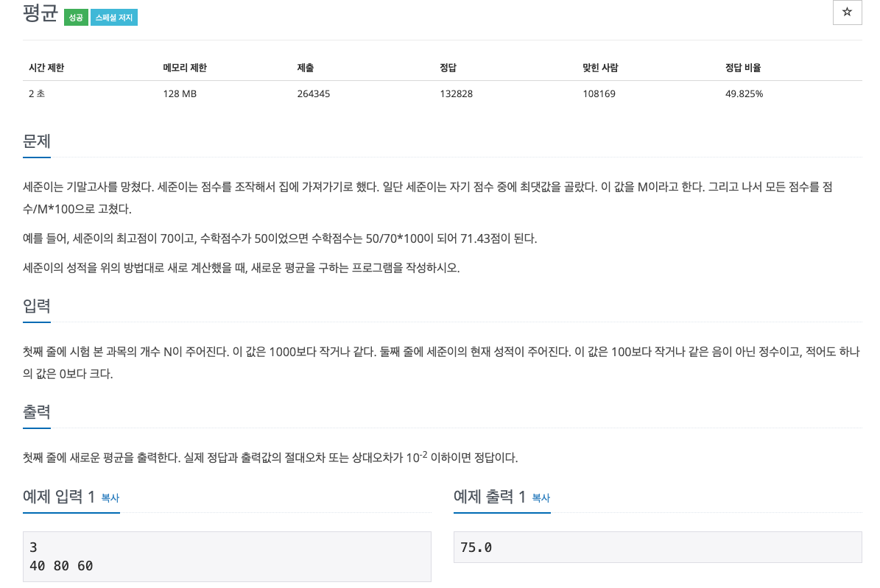
Task: Click the 출력 section heading
Action: pyautogui.click(x=36, y=413)
